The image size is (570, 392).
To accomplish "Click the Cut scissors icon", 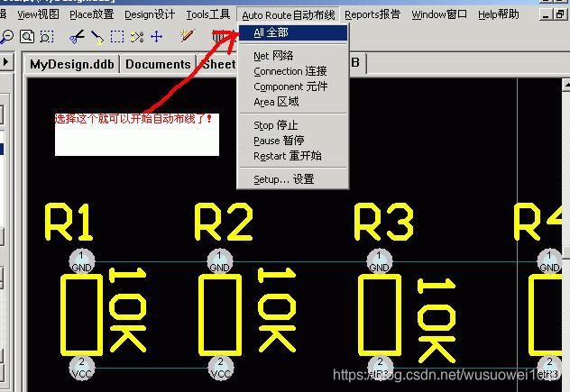I will [77, 37].
